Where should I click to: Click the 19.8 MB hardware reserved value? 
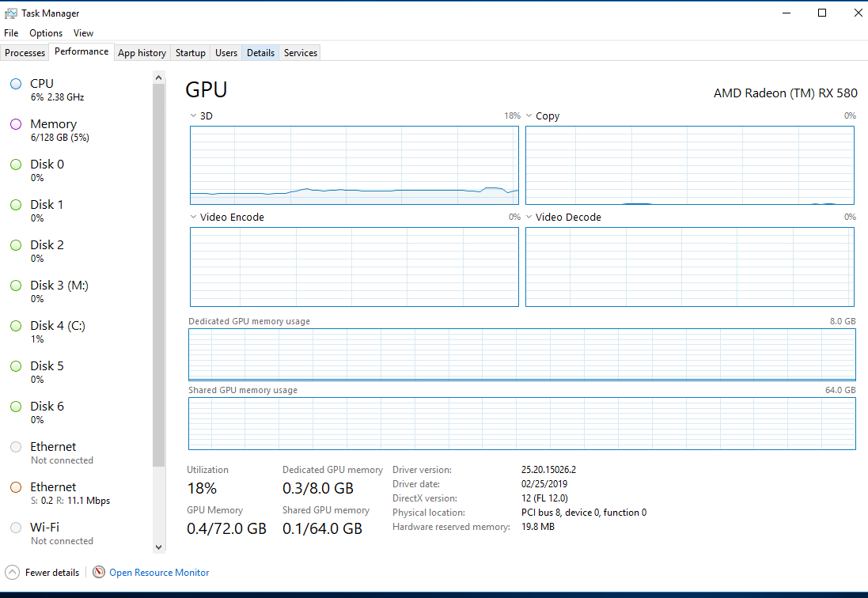[x=537, y=527]
